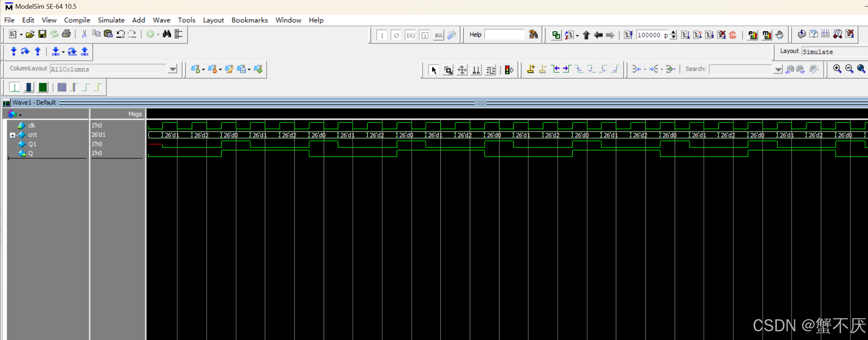Click the Continue Run icon
Screen dimensions: 868x340
click(697, 35)
